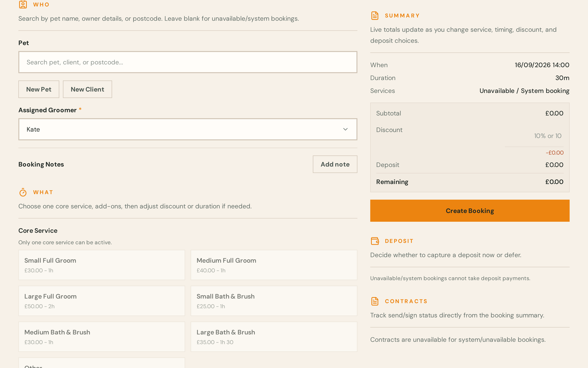Screen dimensions: 588x368
Task: Click the CONTRACTS section heading text
Action: pos(406,301)
